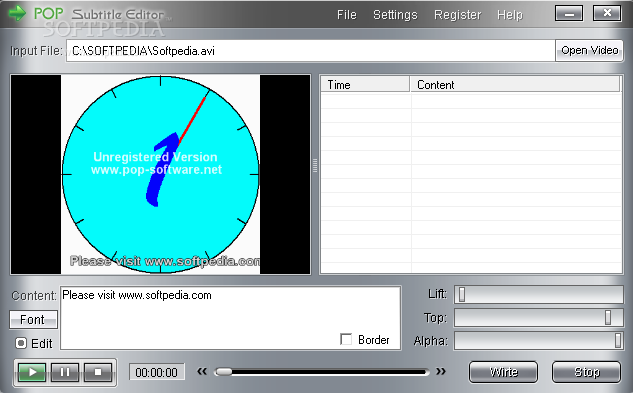This screenshot has width=633, height=393.
Task: Open the Settings menu
Action: click(395, 15)
